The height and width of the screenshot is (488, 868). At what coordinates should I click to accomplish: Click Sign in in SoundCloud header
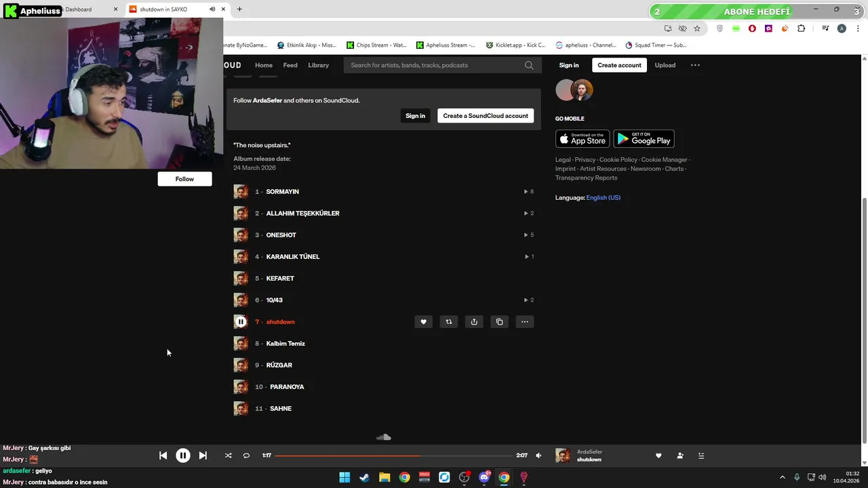click(x=569, y=65)
